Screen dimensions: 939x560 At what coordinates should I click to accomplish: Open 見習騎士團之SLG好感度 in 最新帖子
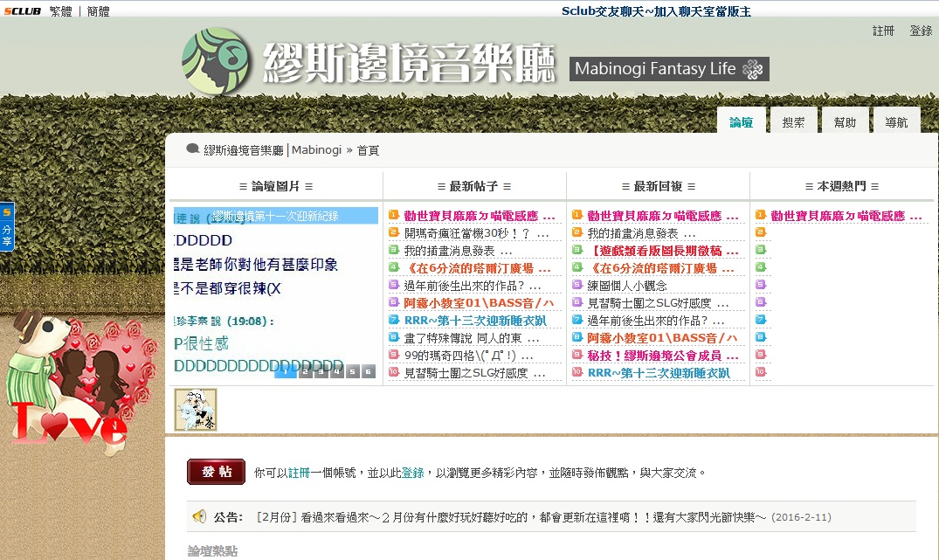[x=475, y=373]
